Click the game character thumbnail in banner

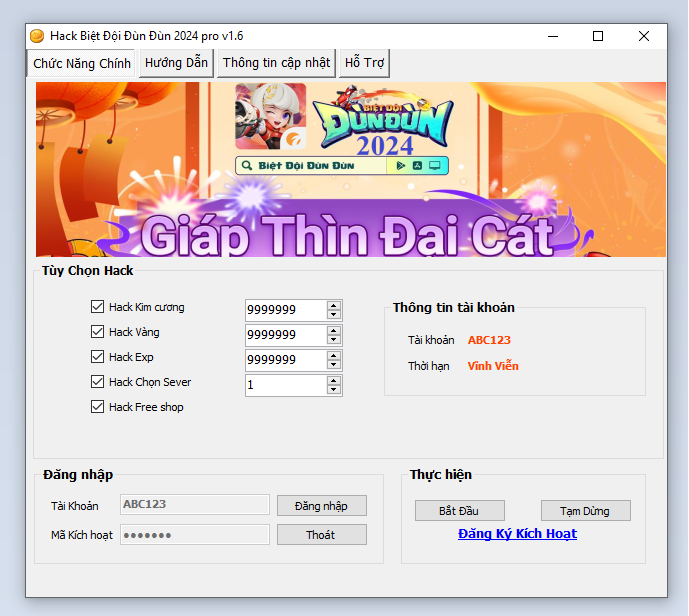pyautogui.click(x=270, y=116)
